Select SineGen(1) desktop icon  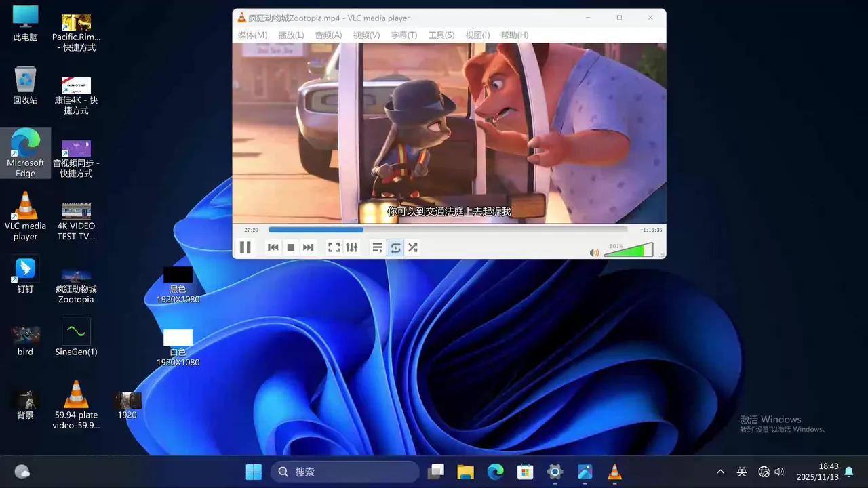[x=76, y=338]
